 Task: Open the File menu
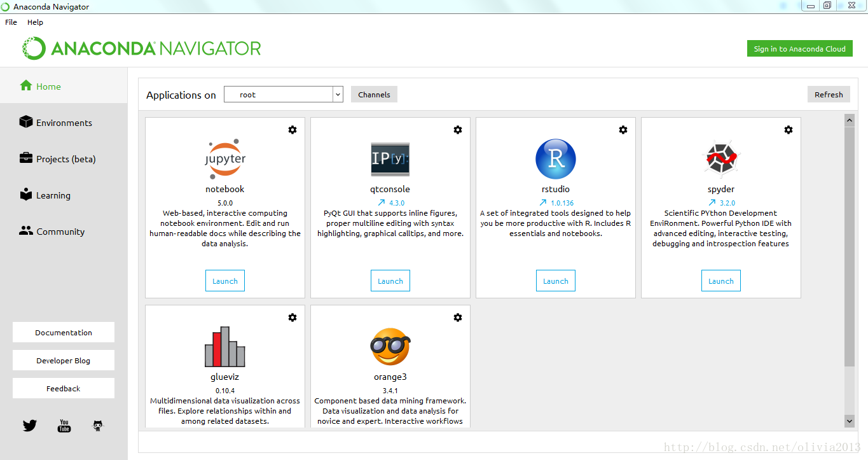tap(11, 22)
